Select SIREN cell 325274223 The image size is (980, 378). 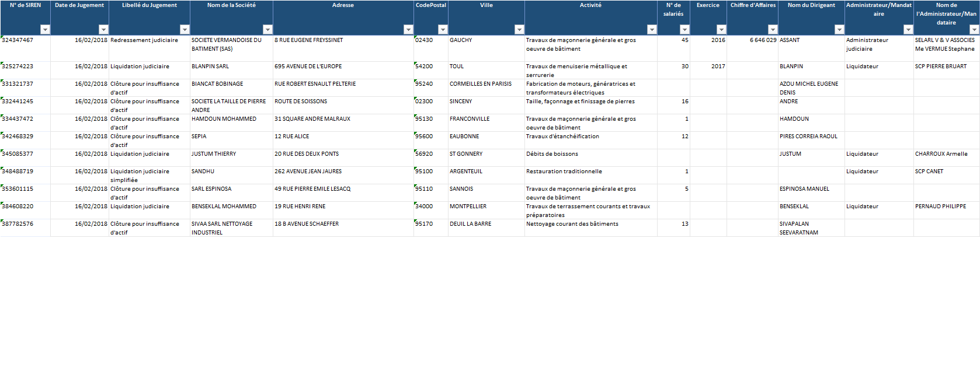tap(26, 71)
